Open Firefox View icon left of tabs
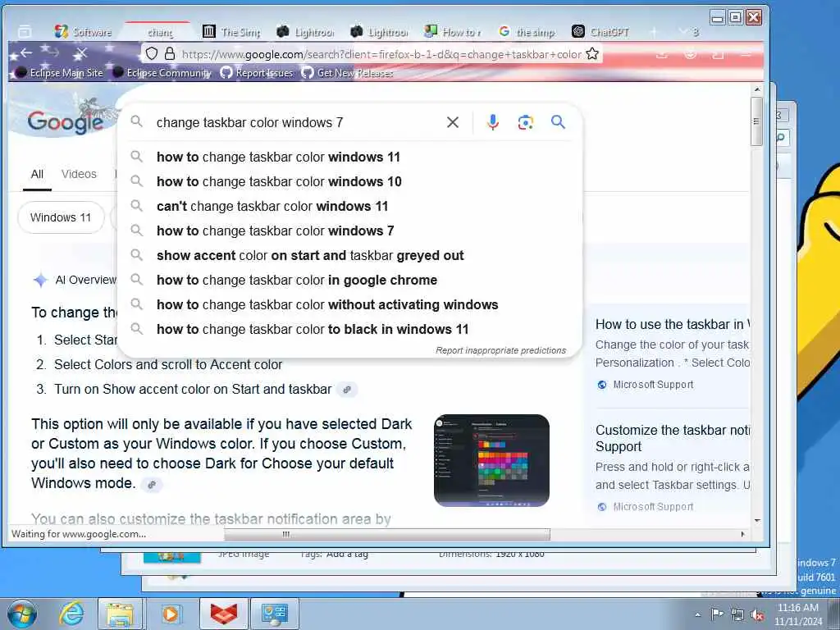 [25, 32]
